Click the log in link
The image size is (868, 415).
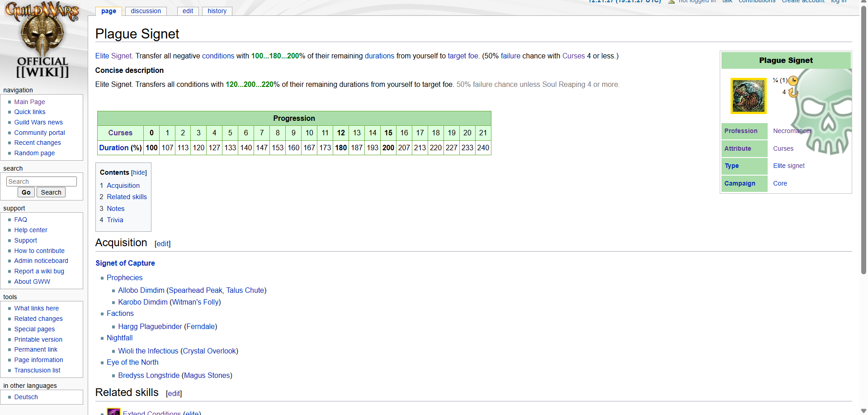(839, 1)
